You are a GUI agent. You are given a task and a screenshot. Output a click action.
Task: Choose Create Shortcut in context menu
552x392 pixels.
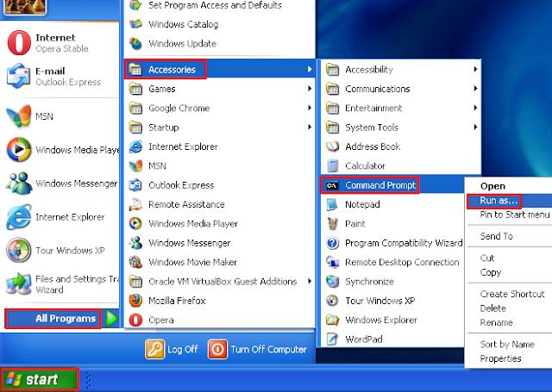[512, 294]
